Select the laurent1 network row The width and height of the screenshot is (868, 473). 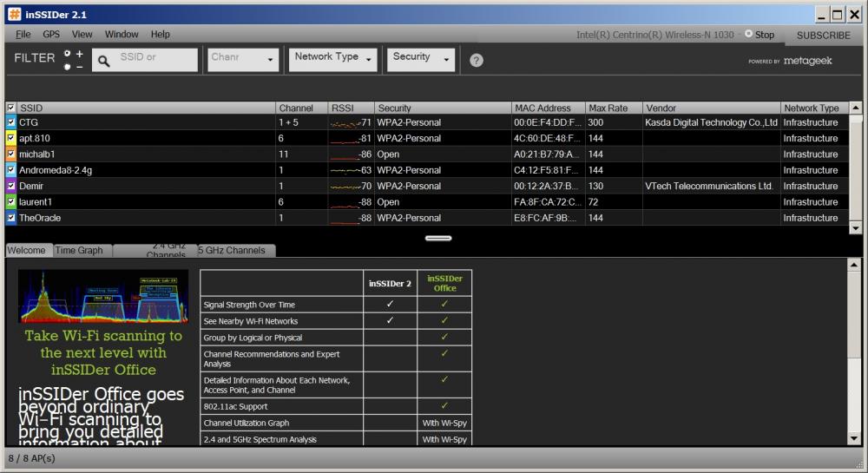point(427,202)
